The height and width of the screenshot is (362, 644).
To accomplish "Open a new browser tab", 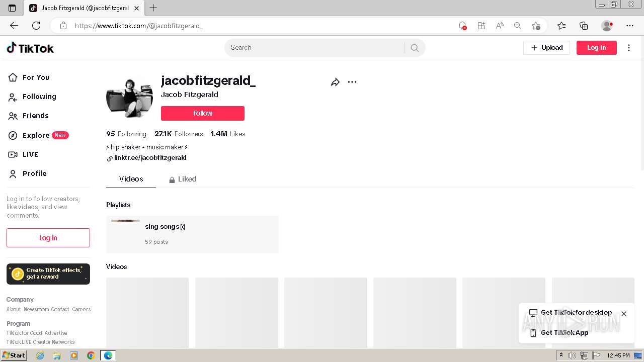I will (x=153, y=8).
